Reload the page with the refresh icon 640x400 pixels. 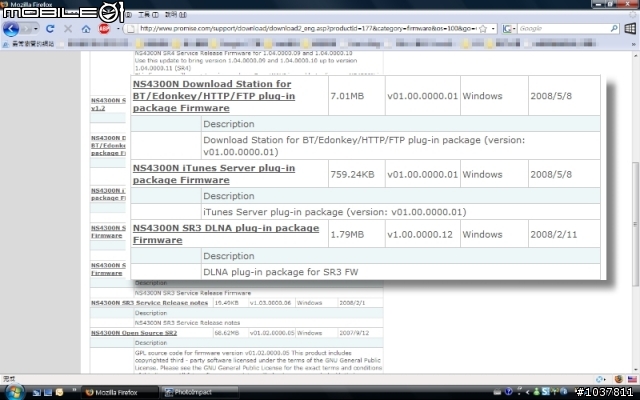[x=50, y=29]
